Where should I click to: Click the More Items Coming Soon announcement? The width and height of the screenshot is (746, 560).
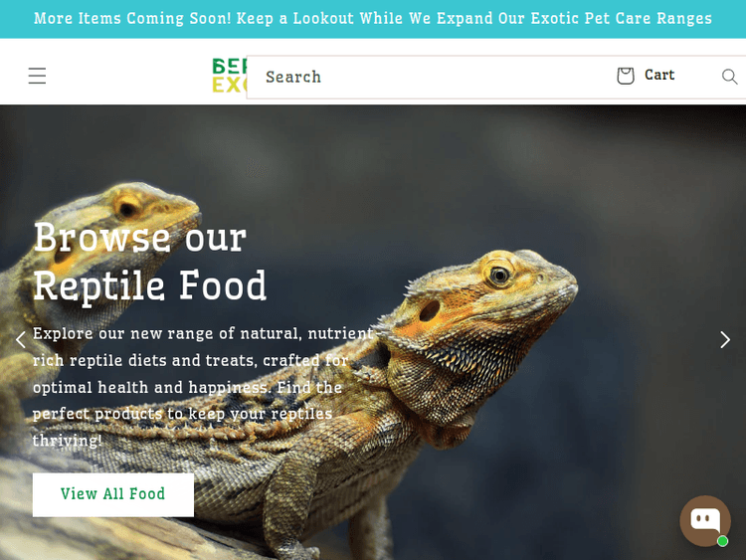click(x=373, y=19)
